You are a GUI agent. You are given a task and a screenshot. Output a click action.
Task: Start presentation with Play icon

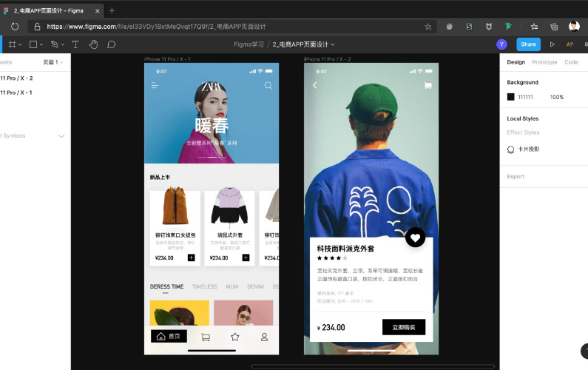(x=552, y=44)
